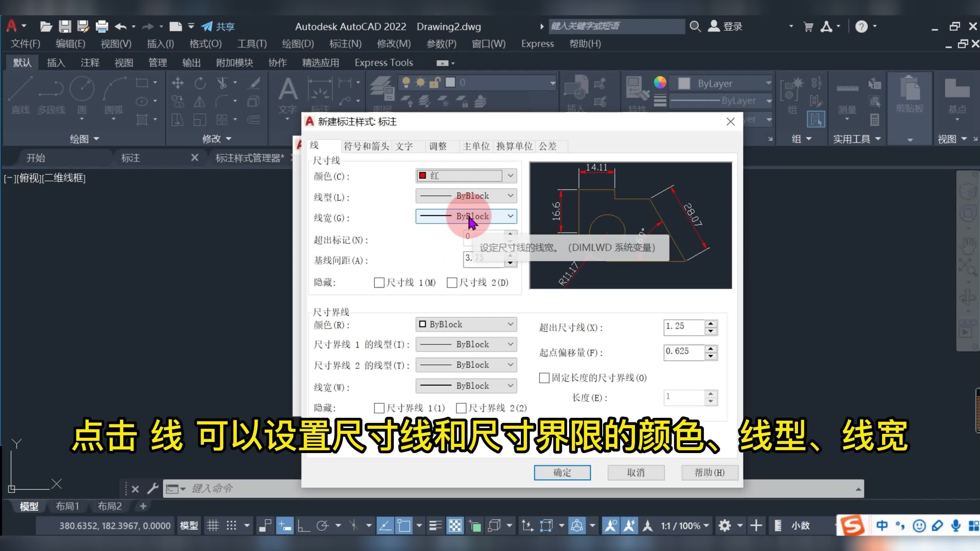Click the Save icon in quick access toolbar
Screen dimensions: 980x551
65,26
